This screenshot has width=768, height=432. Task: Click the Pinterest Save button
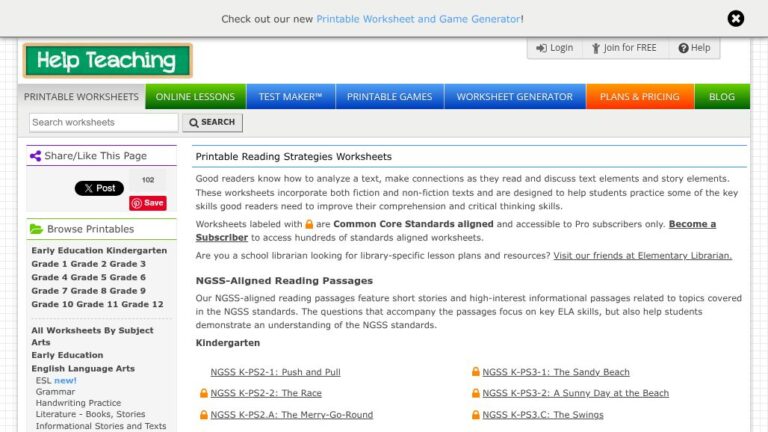(148, 203)
